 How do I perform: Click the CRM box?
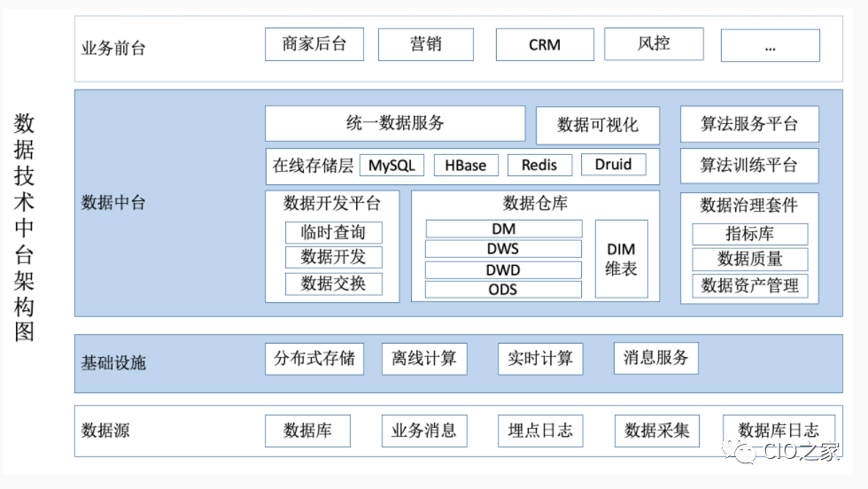click(544, 44)
